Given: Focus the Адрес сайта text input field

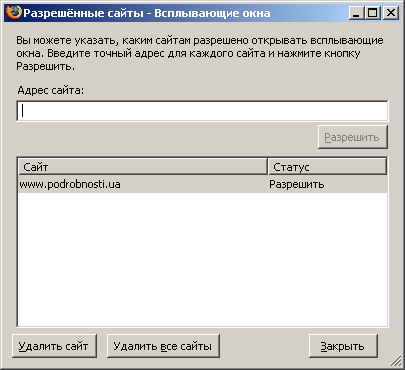Looking at the screenshot, I should pos(202,111).
